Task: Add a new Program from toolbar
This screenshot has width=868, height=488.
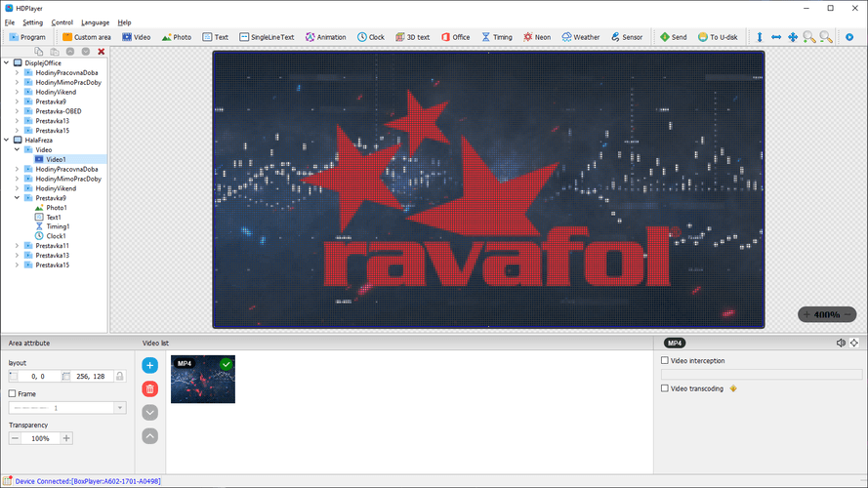Action: point(27,37)
